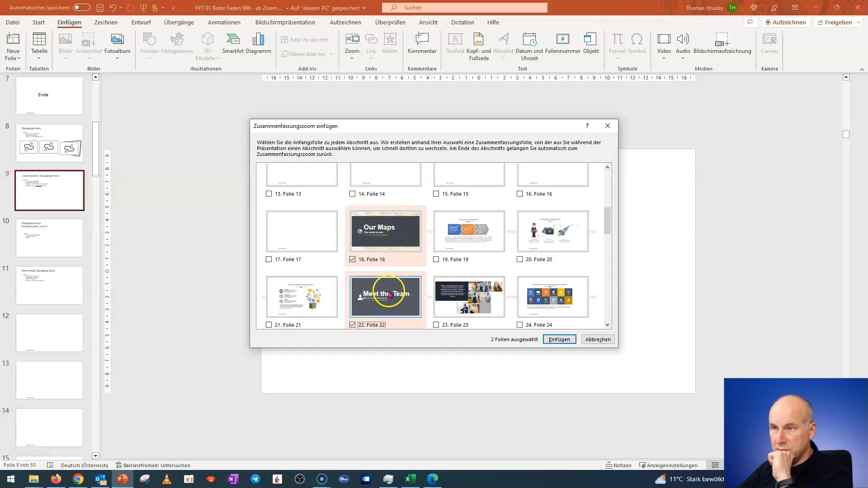Screen dimensions: 868x488
Task: Open Chrome from the taskbar
Action: (78, 479)
